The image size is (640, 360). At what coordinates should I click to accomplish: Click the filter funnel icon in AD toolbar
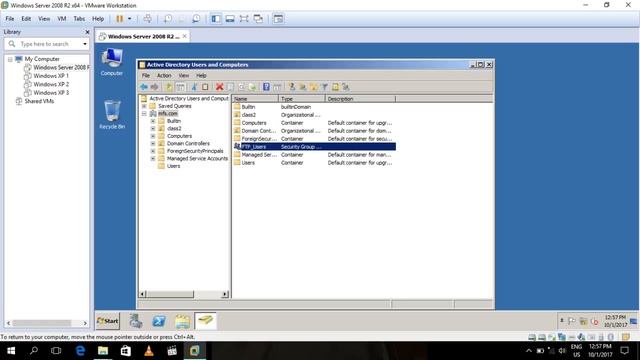[324, 87]
